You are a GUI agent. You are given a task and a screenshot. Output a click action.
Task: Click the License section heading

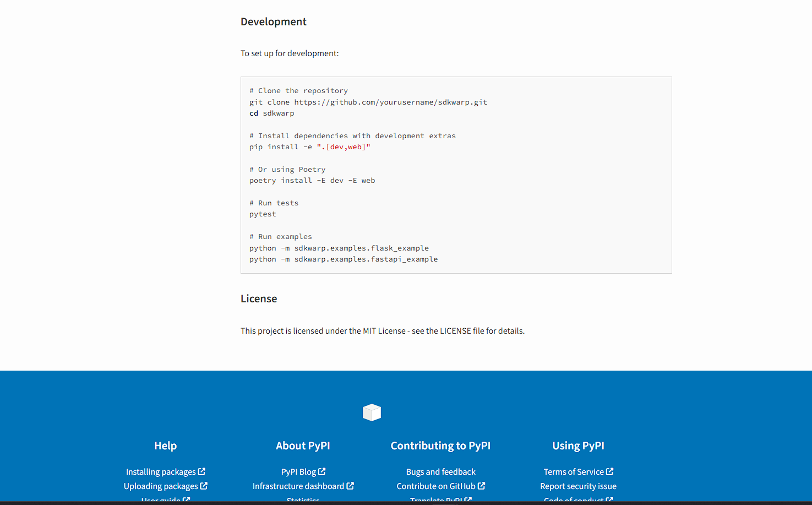(x=259, y=298)
